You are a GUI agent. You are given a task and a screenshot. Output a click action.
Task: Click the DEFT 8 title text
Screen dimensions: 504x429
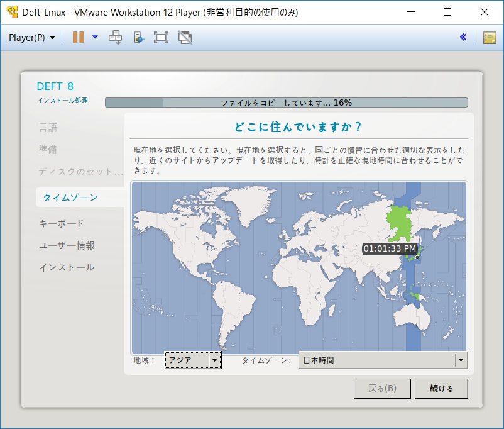click(55, 86)
